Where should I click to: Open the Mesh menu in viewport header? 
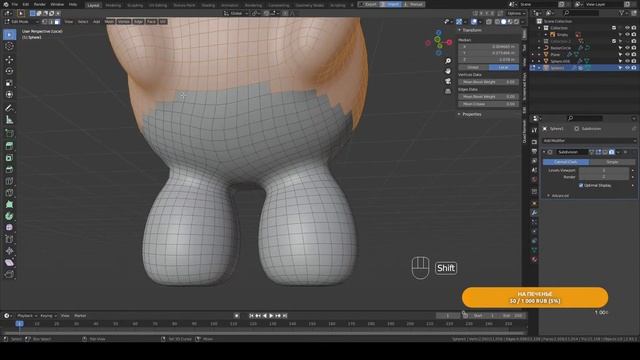point(109,22)
